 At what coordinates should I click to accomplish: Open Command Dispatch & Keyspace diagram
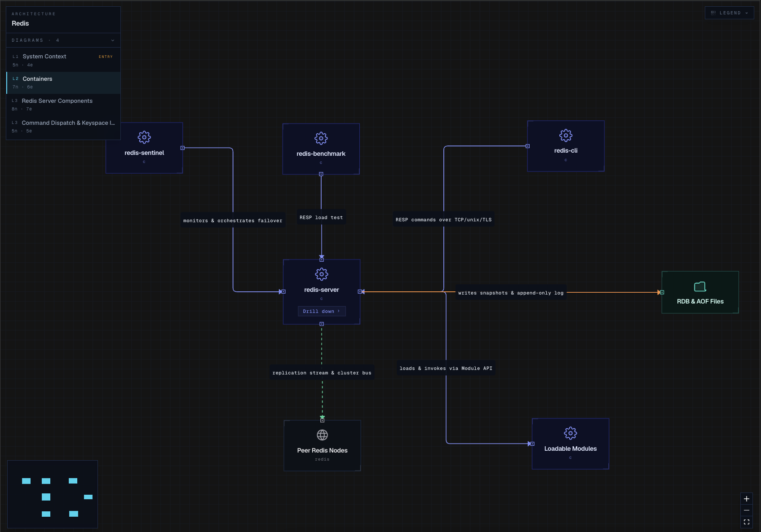63,127
